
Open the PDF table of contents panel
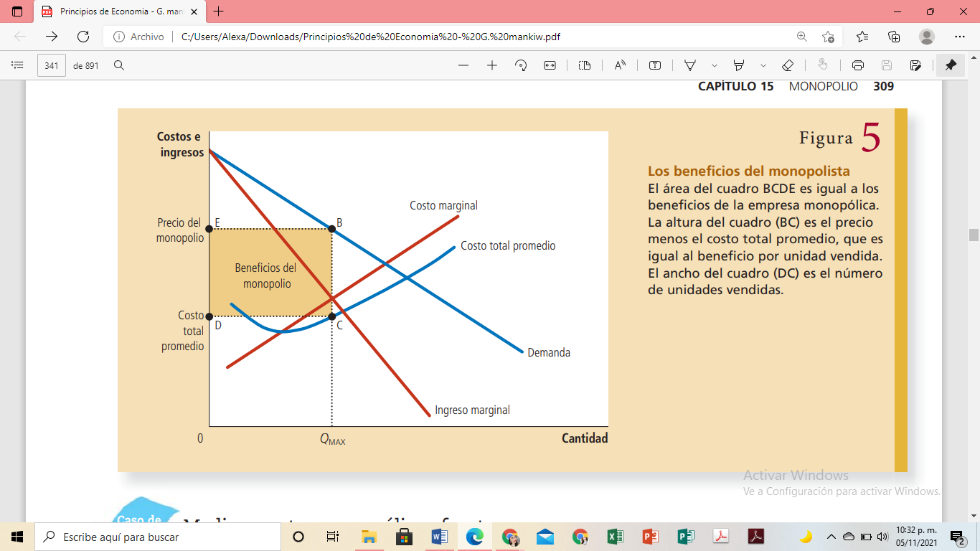17,65
